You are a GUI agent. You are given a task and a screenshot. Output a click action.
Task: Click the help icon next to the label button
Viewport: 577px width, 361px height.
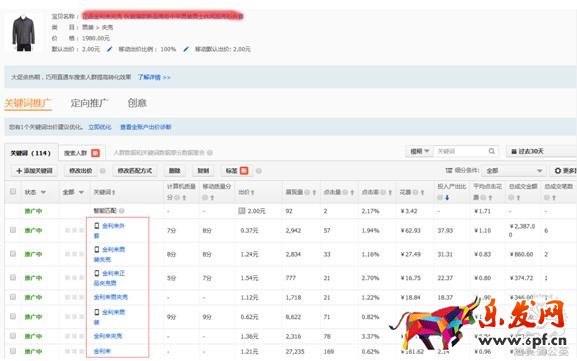(259, 171)
